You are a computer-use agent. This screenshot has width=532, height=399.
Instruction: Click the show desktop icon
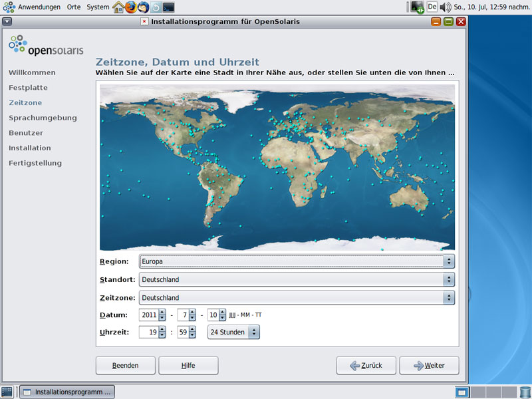pos(7,392)
